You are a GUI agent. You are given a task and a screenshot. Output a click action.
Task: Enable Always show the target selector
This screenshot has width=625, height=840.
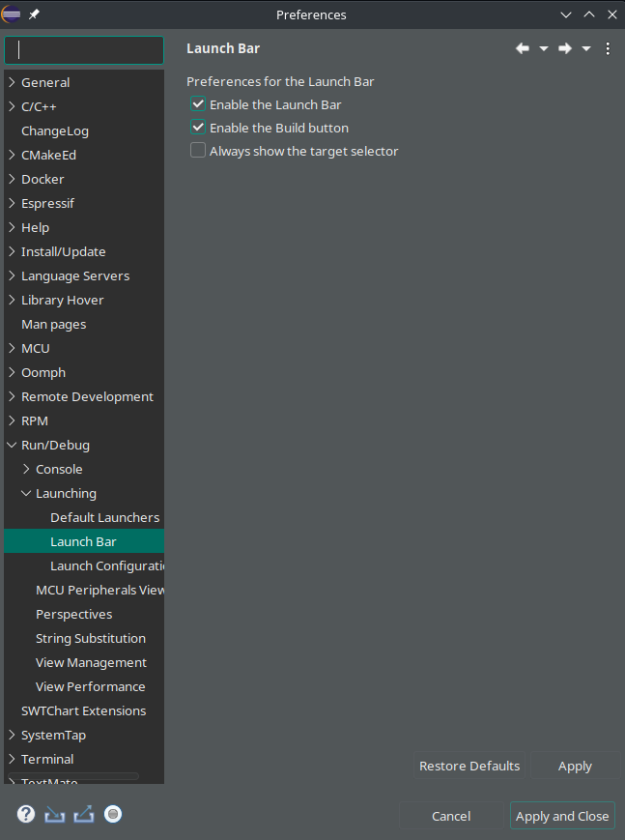(198, 150)
